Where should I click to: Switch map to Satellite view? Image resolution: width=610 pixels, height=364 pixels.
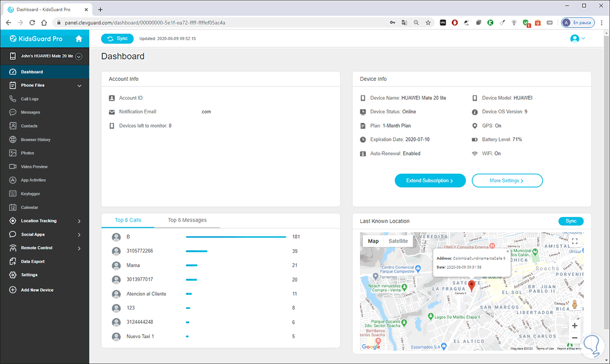398,241
